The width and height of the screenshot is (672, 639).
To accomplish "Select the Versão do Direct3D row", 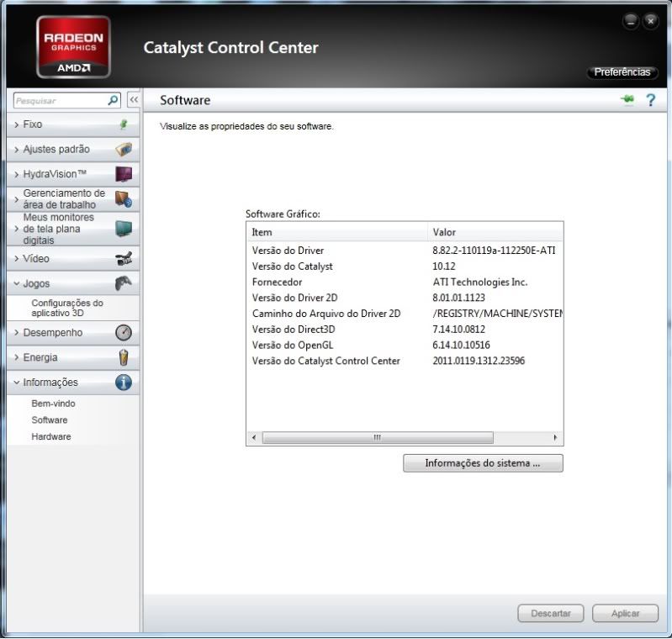I will pos(405,330).
